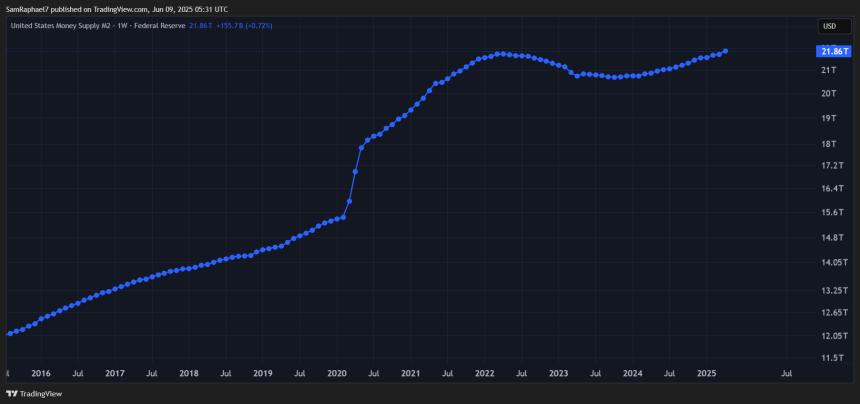Click the 11.5T price scale label
Viewport: 860px width, 404px height.
(831, 357)
